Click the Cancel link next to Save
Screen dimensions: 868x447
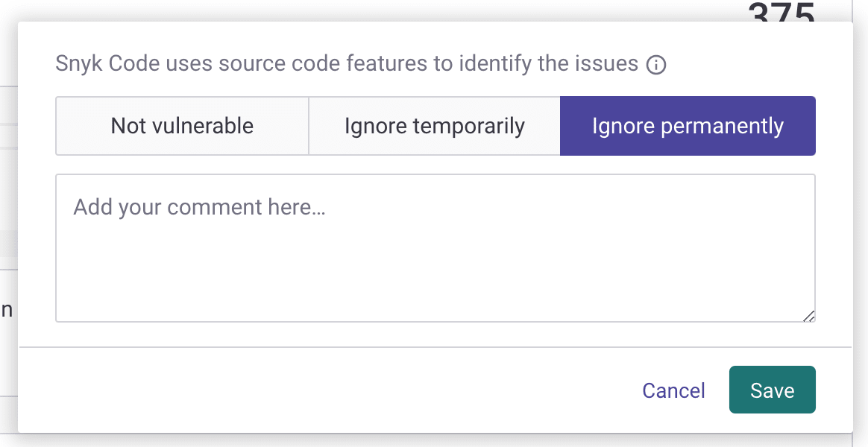(x=673, y=390)
